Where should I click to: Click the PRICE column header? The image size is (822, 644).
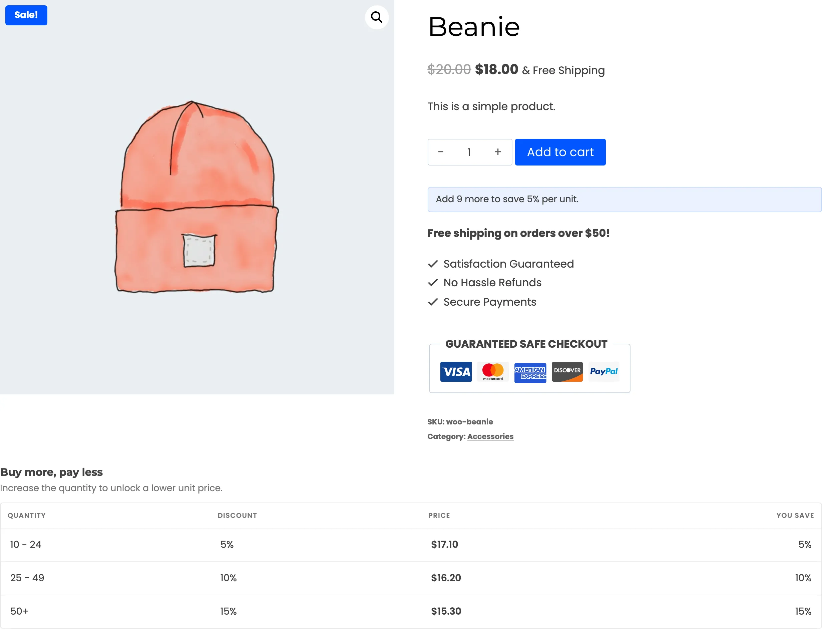tap(439, 515)
